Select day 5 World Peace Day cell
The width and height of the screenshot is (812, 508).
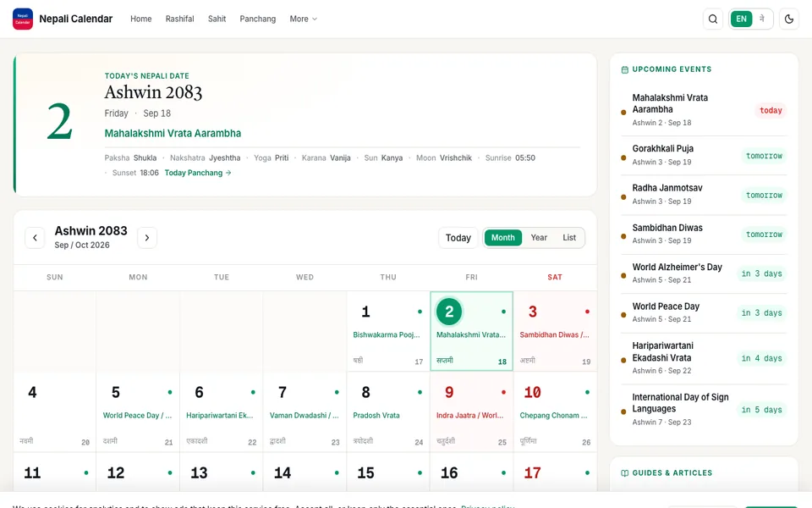(x=138, y=411)
